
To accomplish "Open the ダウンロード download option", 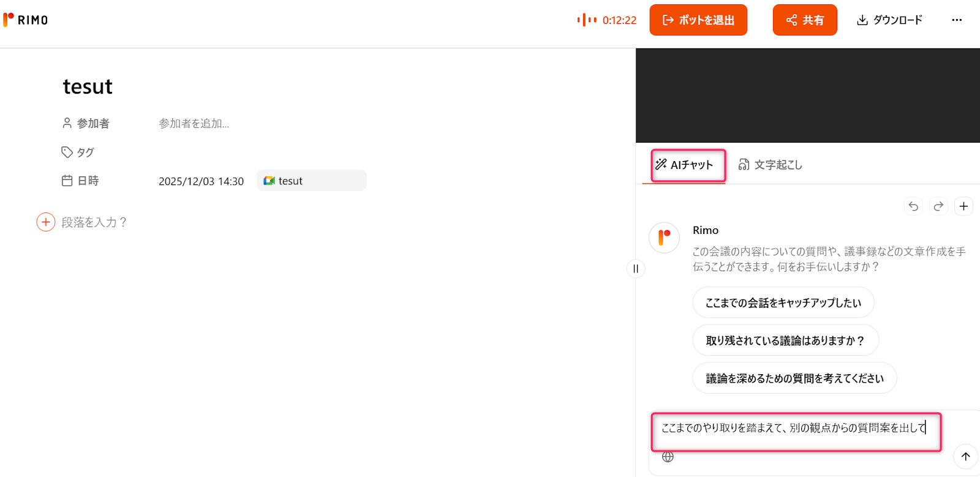I will click(889, 20).
